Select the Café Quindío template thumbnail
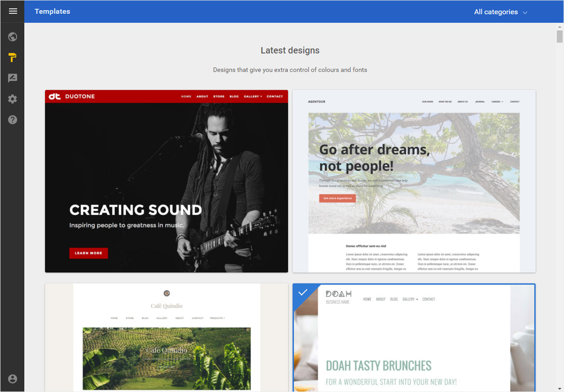This screenshot has height=392, width=564. (x=167, y=337)
